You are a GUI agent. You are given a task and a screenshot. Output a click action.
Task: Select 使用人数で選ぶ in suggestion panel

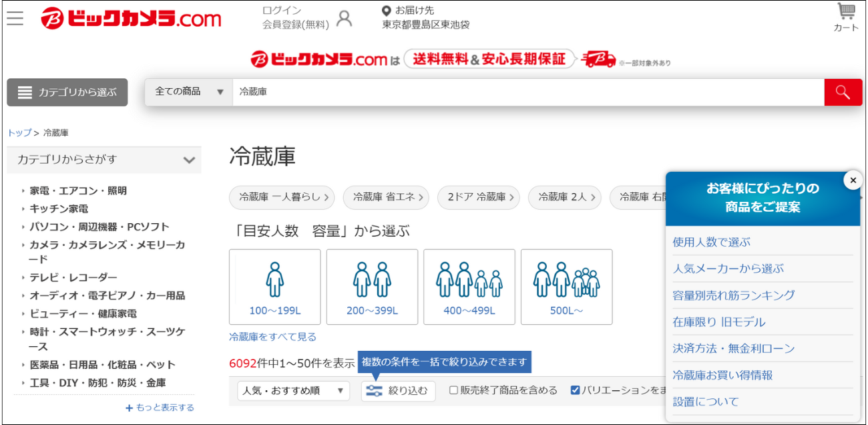(711, 242)
